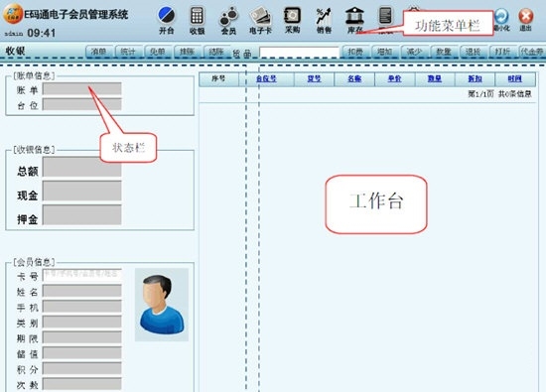This screenshot has width=546, height=392.
Task: Click the 免单 button
Action: [x=158, y=52]
